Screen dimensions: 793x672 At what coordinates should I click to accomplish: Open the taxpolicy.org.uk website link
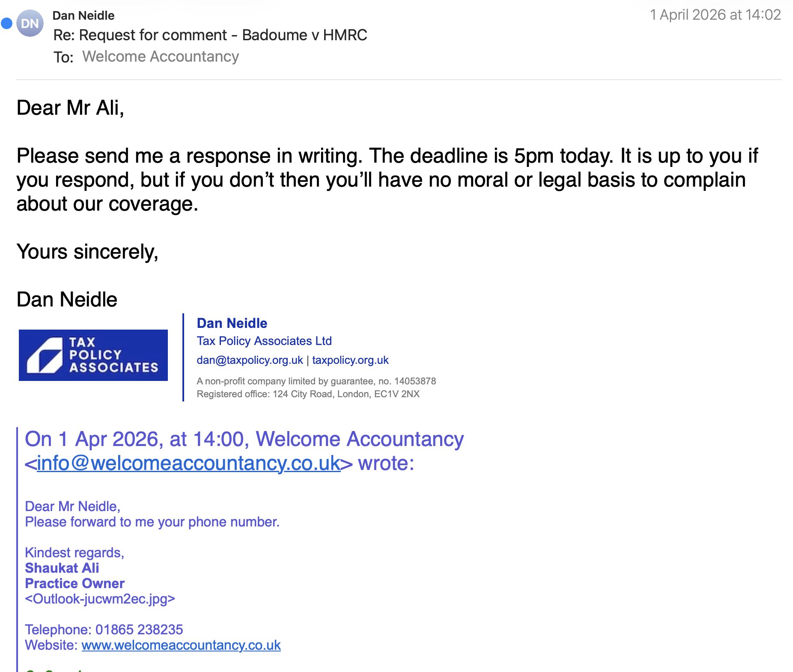[350, 360]
